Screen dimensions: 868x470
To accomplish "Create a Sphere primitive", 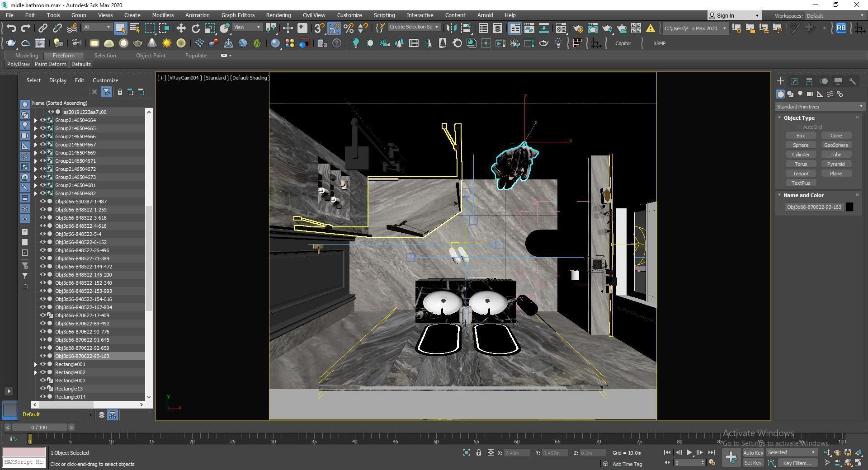I will point(801,145).
